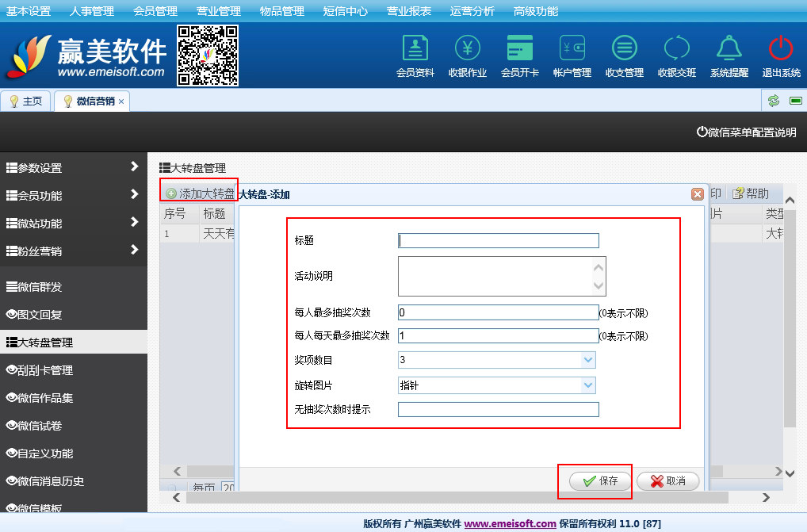Click the 退出系统 power icon
Viewport: 807px width, 532px height.
point(781,49)
